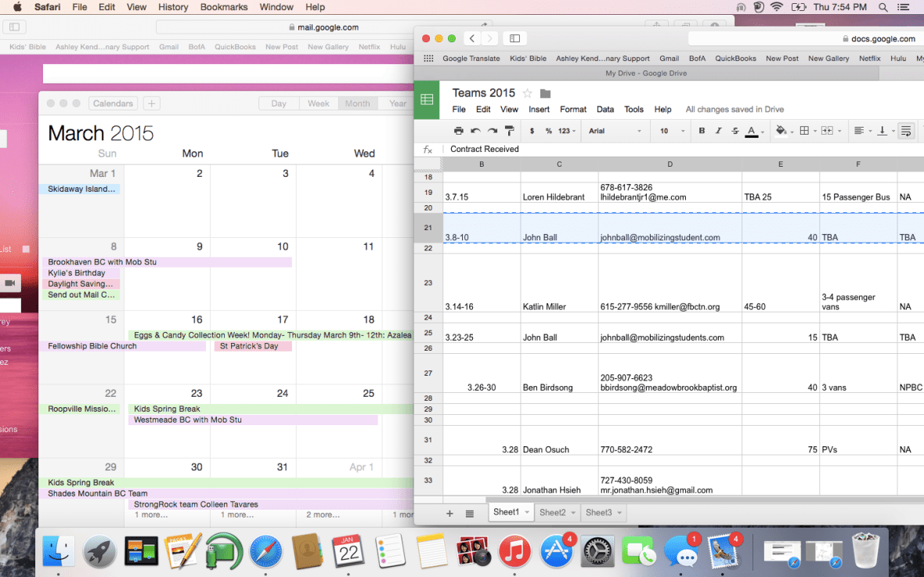The height and width of the screenshot is (577, 924).
Task: Add a new sheet with the plus button
Action: [449, 513]
